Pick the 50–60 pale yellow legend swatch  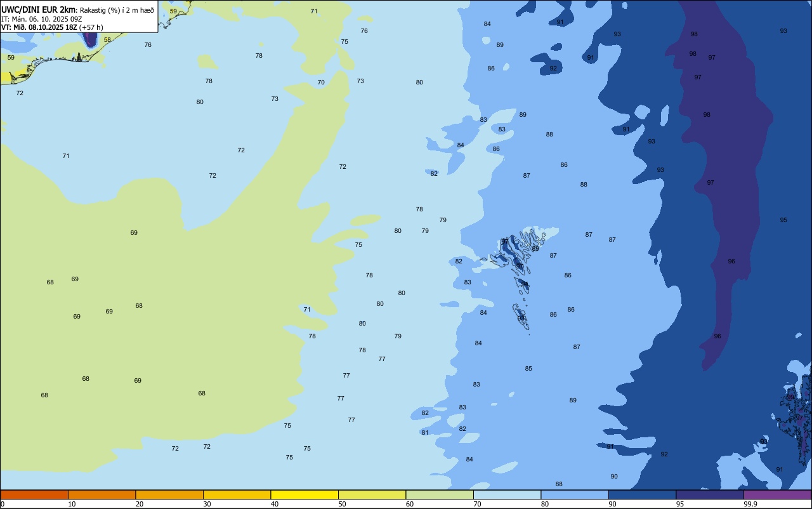[372, 494]
